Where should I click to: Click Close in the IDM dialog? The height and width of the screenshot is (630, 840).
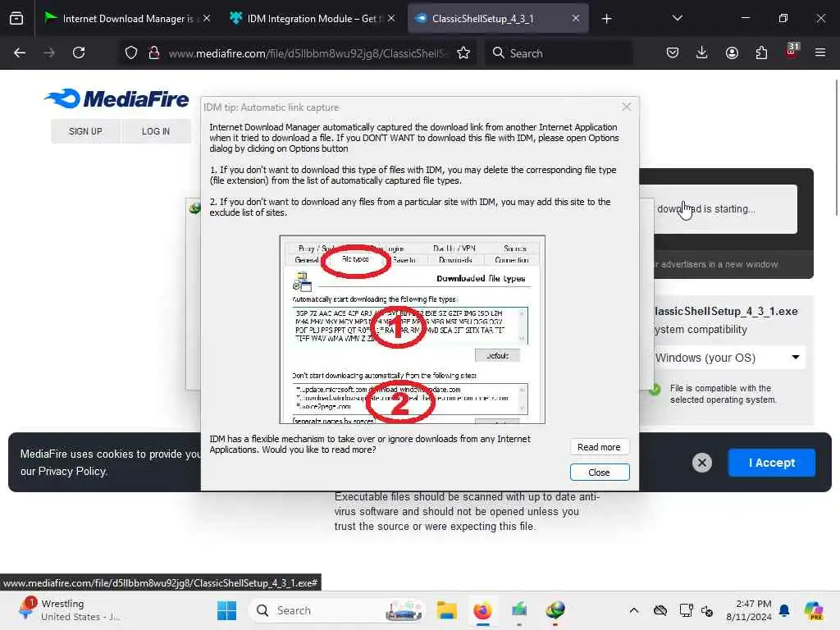[x=599, y=472]
